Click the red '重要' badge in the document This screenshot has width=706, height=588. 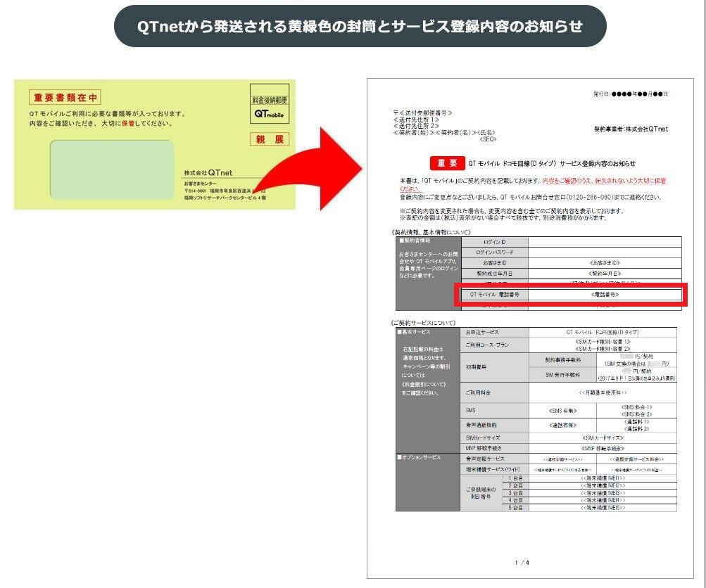tap(447, 163)
